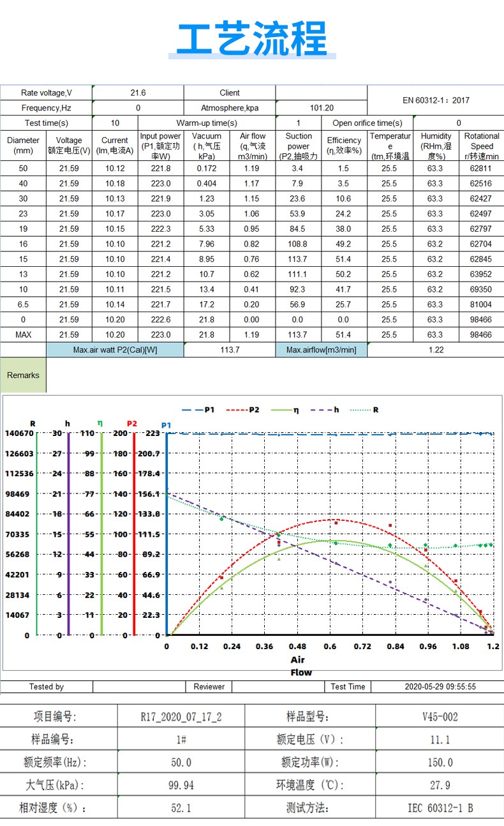504x826 pixels.
Task: Click the Test Time timestamp 2020-05-29 09:55:55
Action: click(440, 687)
